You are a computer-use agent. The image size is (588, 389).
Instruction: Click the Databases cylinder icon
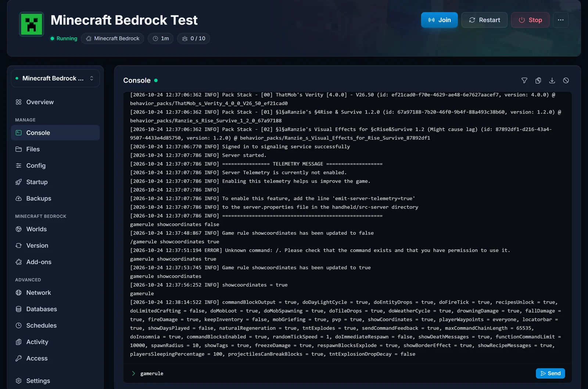coord(19,309)
